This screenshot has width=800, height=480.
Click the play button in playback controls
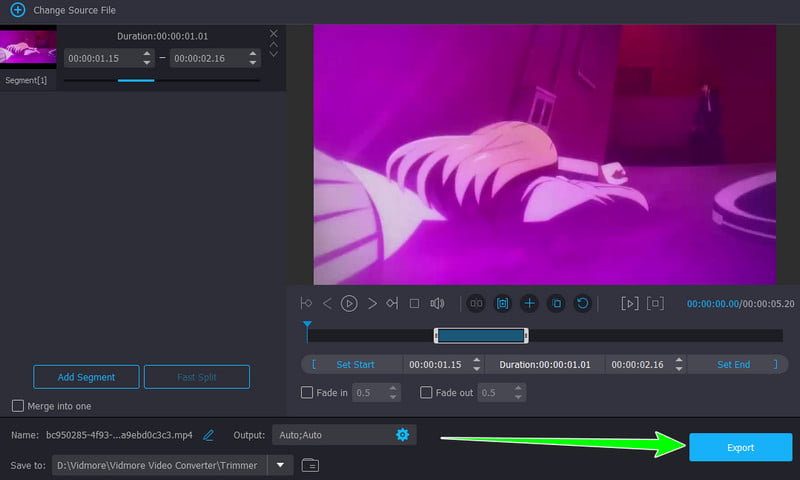click(349, 304)
